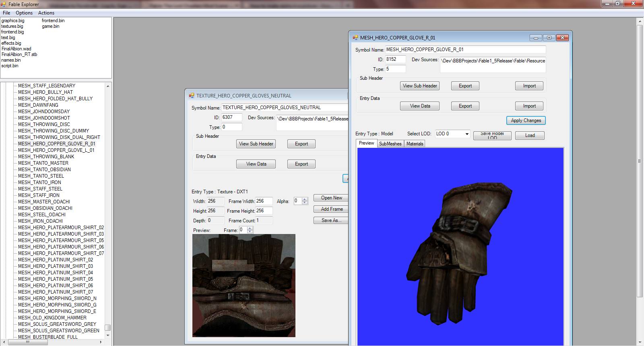Viewport: 644px width, 346px height.
Task: Open the Materials tab
Action: (415, 144)
